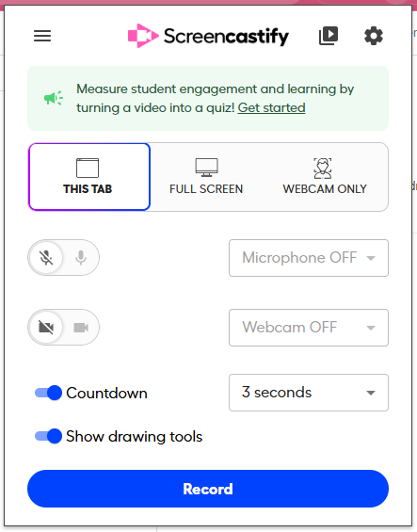Select the Webcam Only recording mode

click(325, 177)
